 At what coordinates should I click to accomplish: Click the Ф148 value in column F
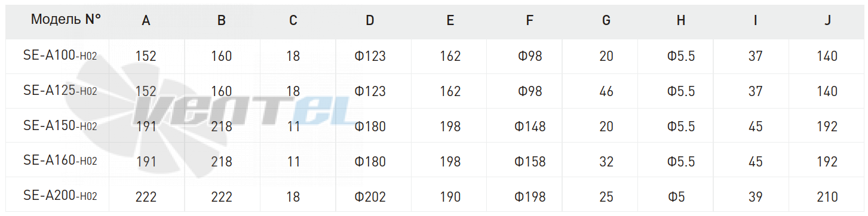click(x=530, y=127)
